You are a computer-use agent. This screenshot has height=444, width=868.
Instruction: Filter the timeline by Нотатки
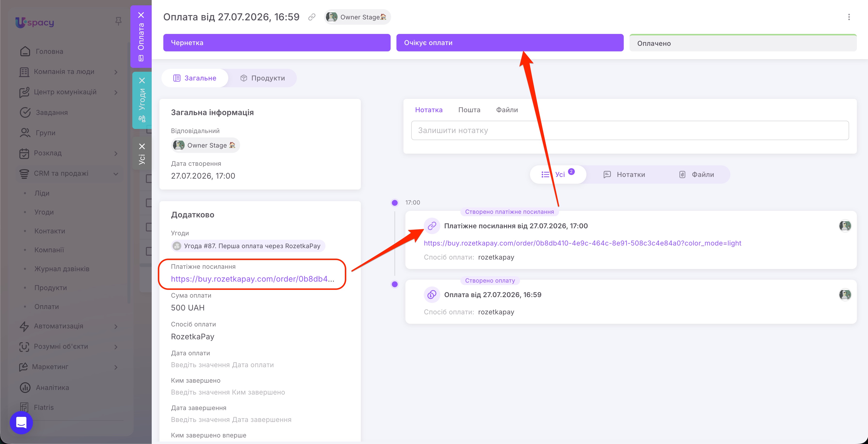624,175
